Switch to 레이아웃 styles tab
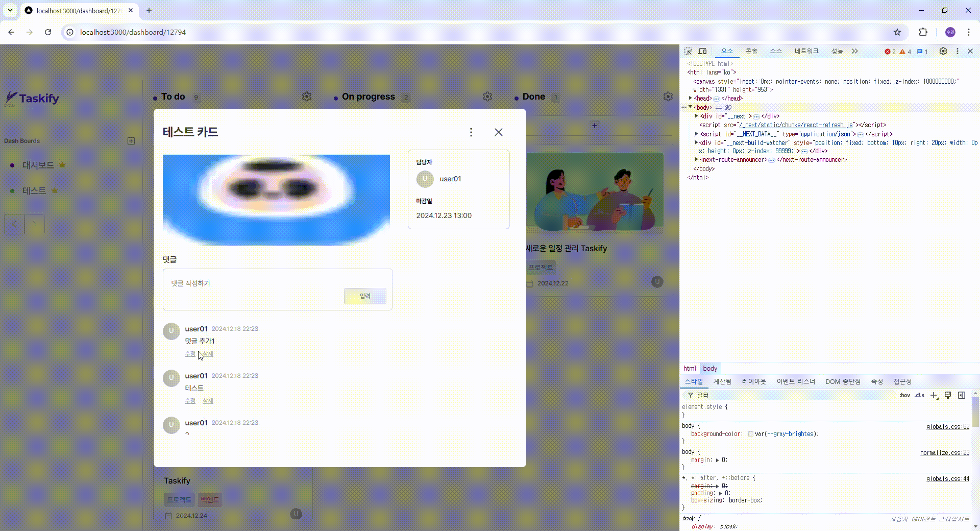 coord(754,381)
